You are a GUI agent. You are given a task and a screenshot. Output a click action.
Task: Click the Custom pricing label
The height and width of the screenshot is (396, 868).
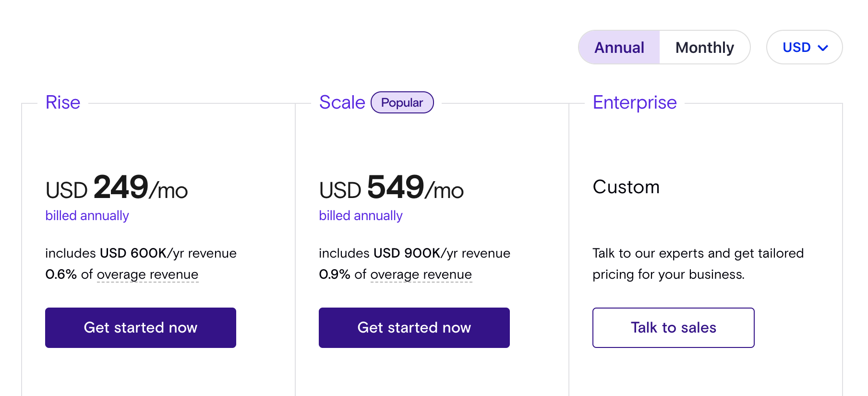(x=626, y=187)
